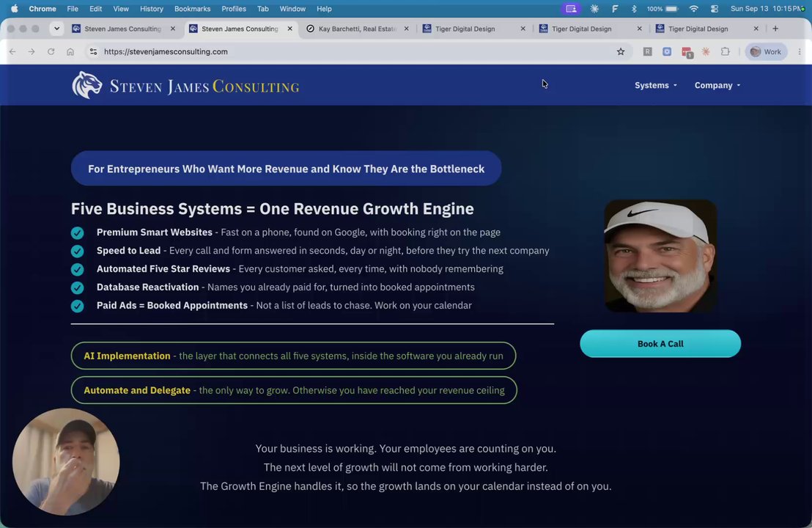The width and height of the screenshot is (812, 528).
Task: Open the orange starburst extension icon
Action: (706, 52)
